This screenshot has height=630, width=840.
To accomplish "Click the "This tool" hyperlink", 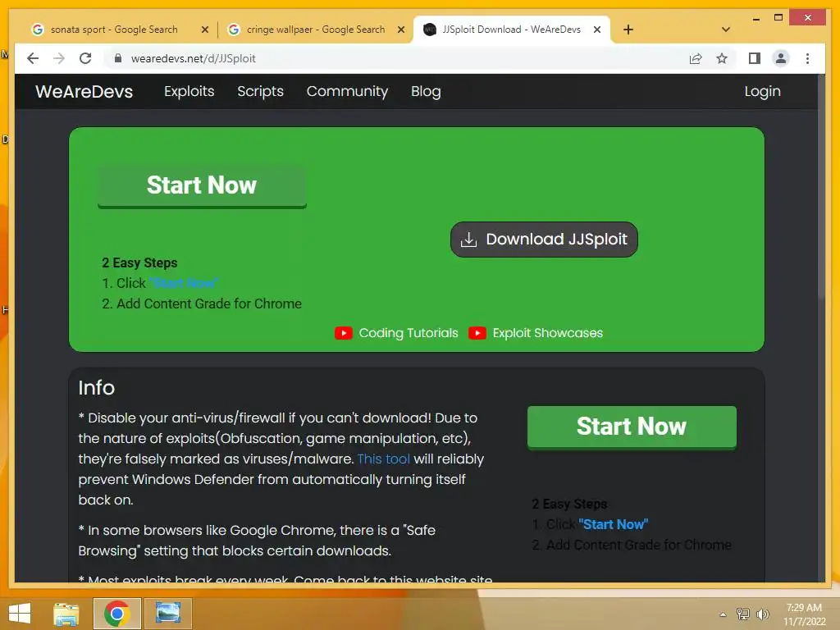I will 384,459.
